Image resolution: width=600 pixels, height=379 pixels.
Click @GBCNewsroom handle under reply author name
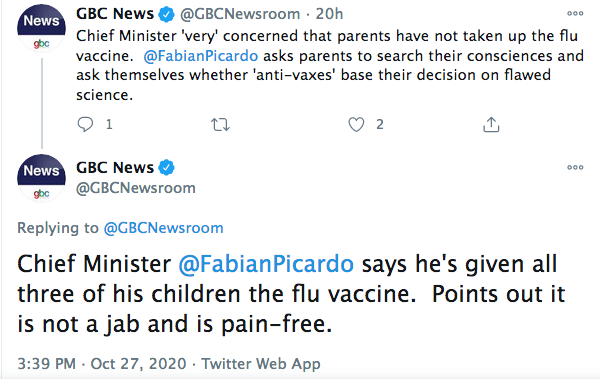(x=136, y=188)
